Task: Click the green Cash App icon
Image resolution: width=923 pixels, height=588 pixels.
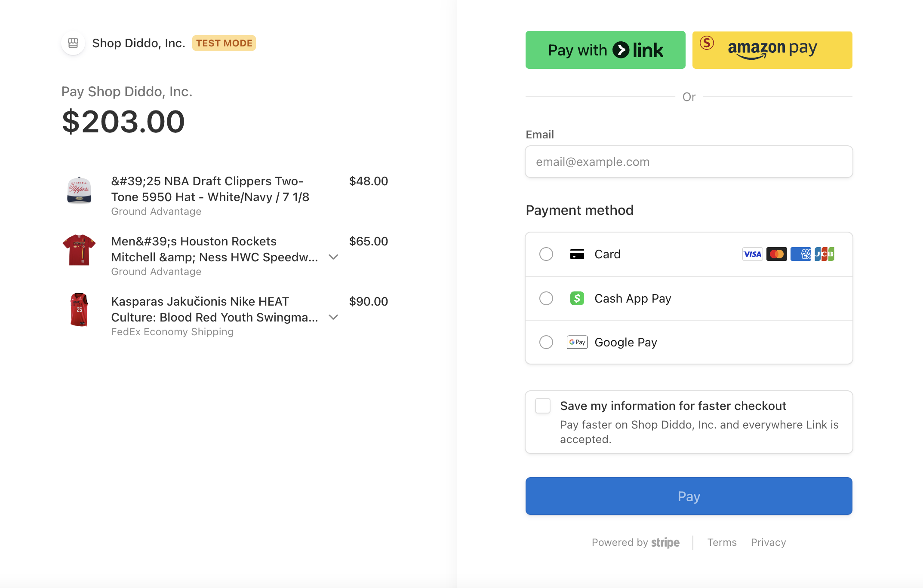Action: 577,298
